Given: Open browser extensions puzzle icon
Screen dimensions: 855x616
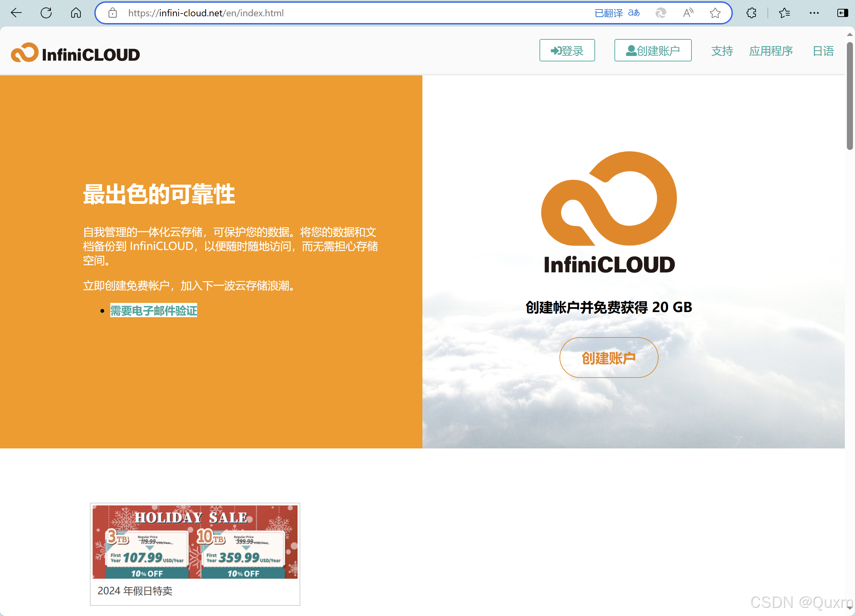Looking at the screenshot, I should point(751,13).
